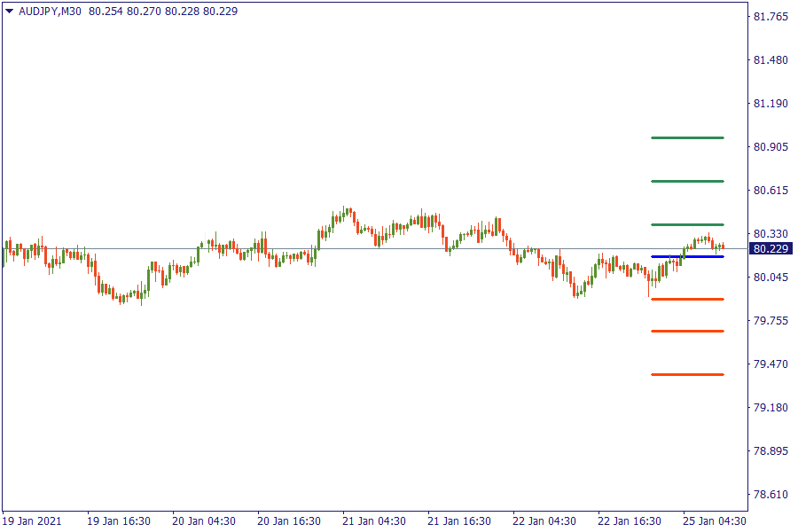798x532 pixels.
Task: Click the 80.905 price scale label
Action: point(771,147)
